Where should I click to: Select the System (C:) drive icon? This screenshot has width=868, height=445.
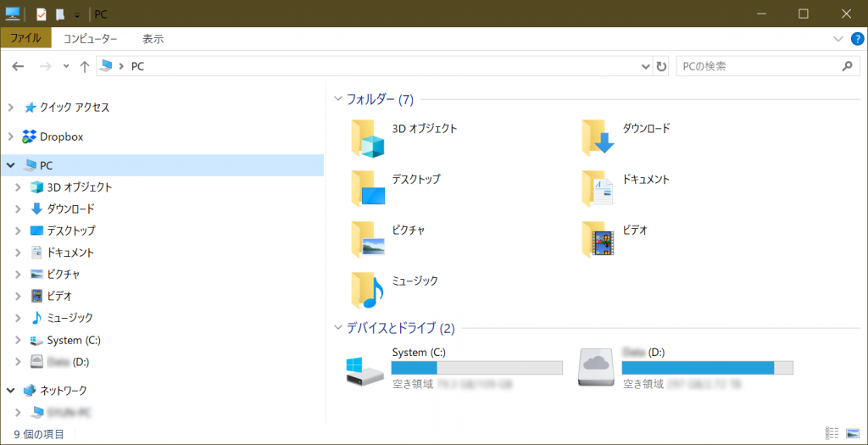(x=364, y=370)
